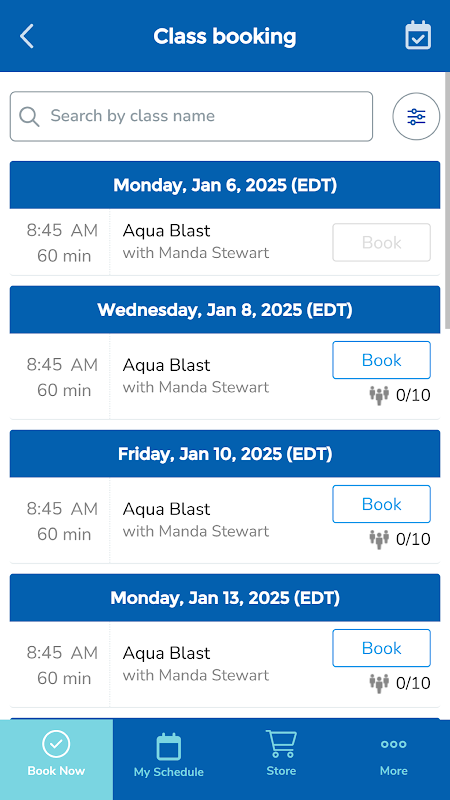Tap the magnifier icon in the search box

tap(29, 116)
